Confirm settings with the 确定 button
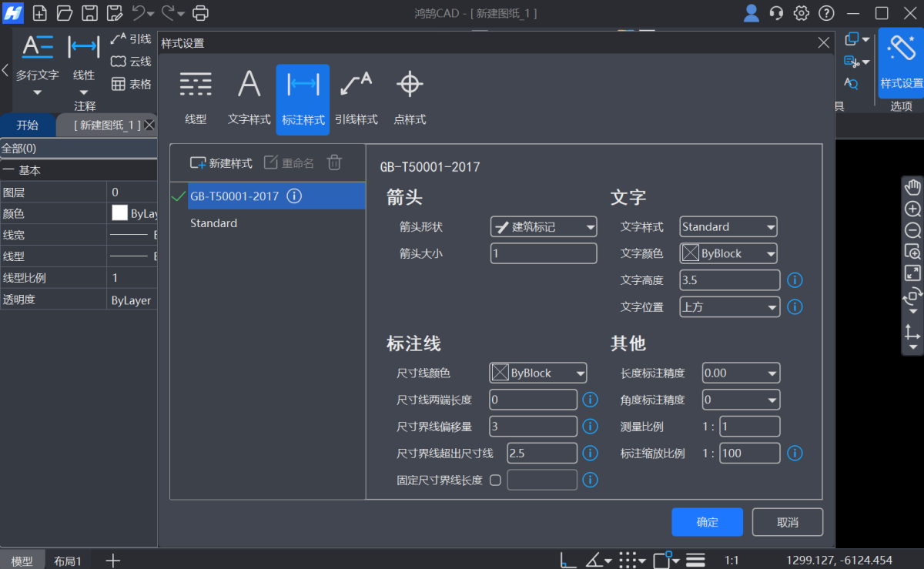The width and height of the screenshot is (924, 569). (707, 522)
